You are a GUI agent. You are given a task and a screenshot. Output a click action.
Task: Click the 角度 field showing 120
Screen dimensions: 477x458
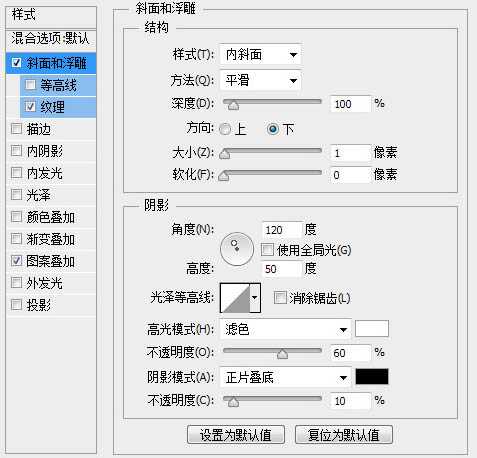283,230
